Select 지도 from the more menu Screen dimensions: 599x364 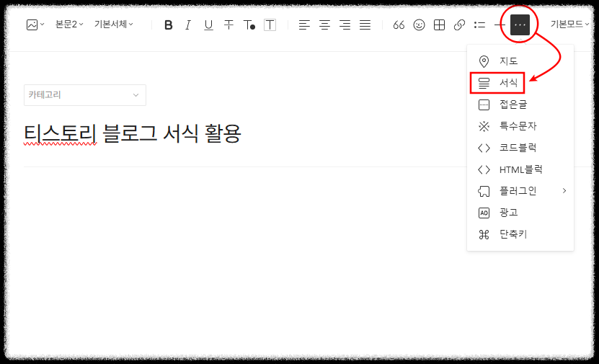click(x=520, y=61)
